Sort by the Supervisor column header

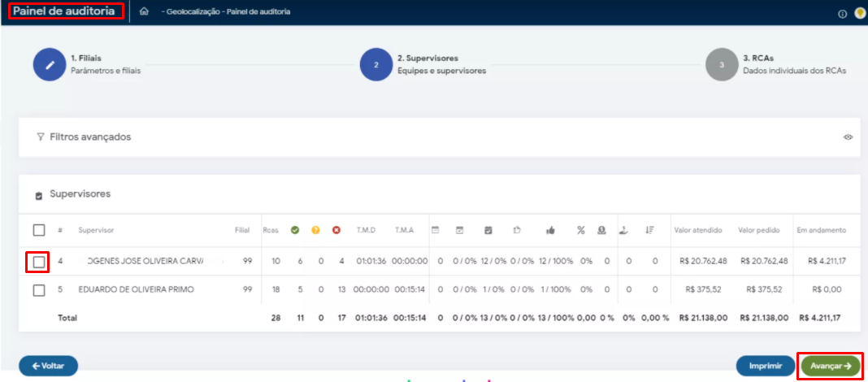point(97,230)
